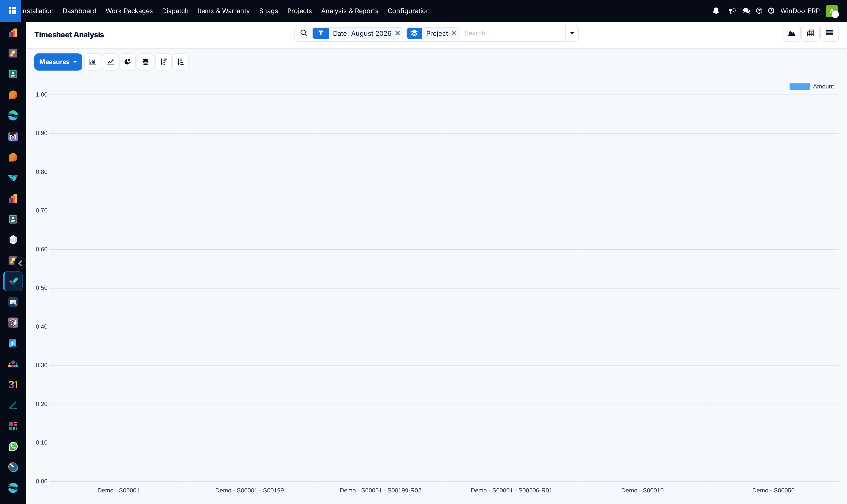
Task: Sort chart in ascending order
Action: (x=180, y=62)
